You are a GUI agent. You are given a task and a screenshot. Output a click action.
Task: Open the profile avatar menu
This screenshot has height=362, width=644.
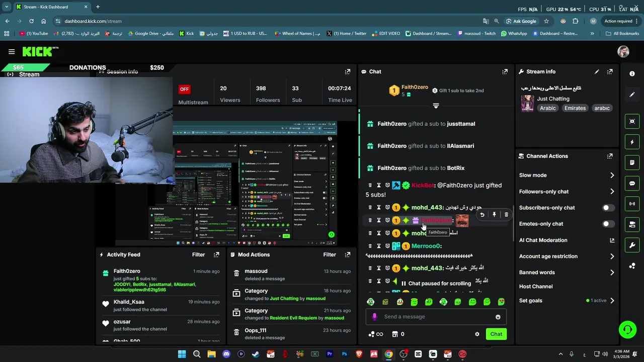click(623, 51)
